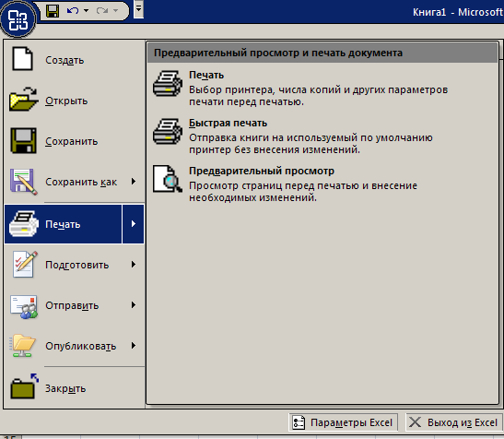Click the floppy disk icon for Сохранить

click(23, 141)
